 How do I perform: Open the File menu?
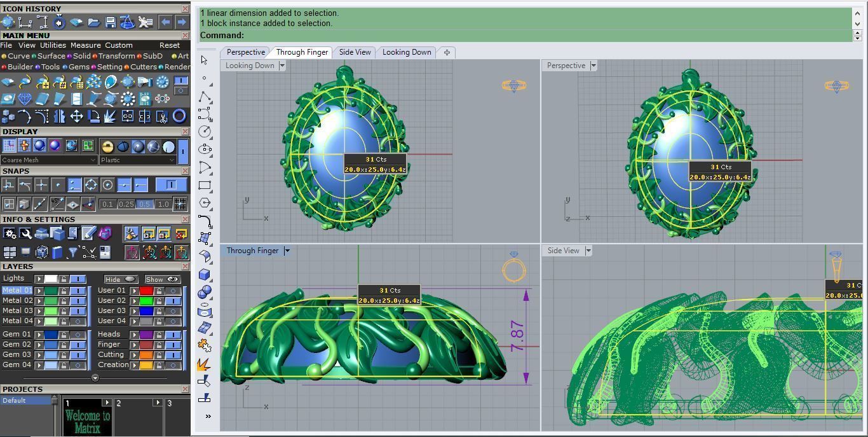(6, 45)
